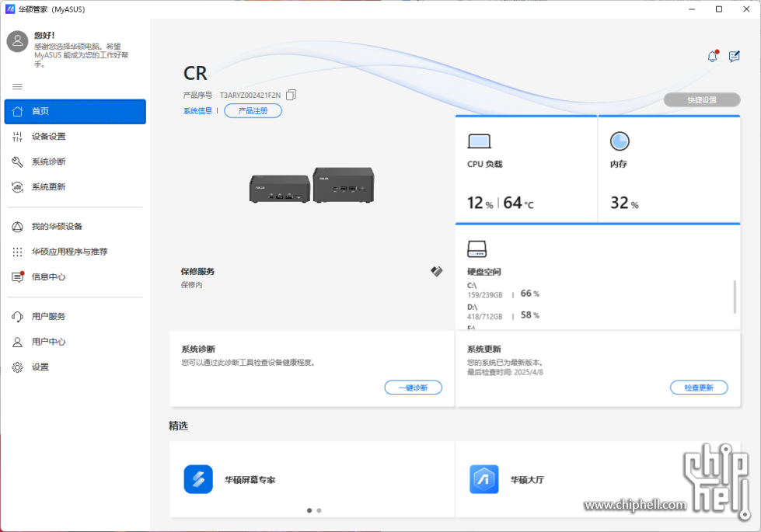Click the CPU temperature 64°C value

point(518,203)
